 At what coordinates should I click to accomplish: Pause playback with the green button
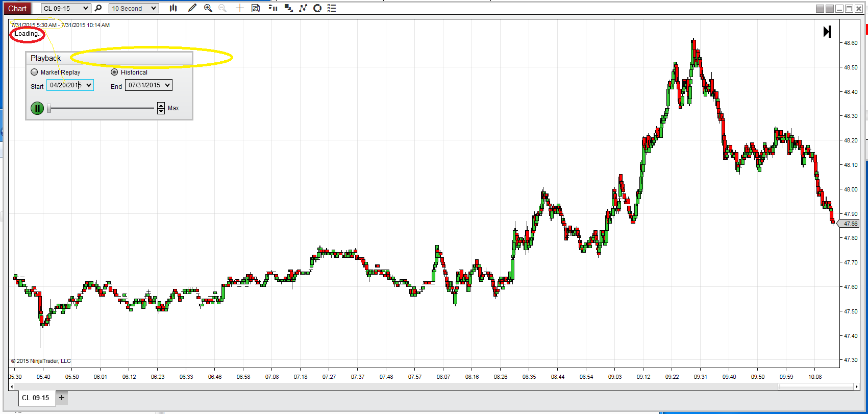point(37,108)
